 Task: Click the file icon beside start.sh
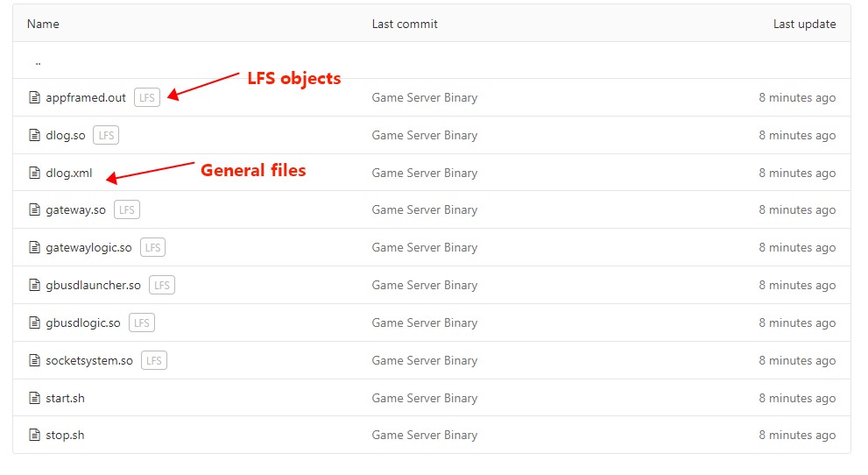[x=35, y=399]
